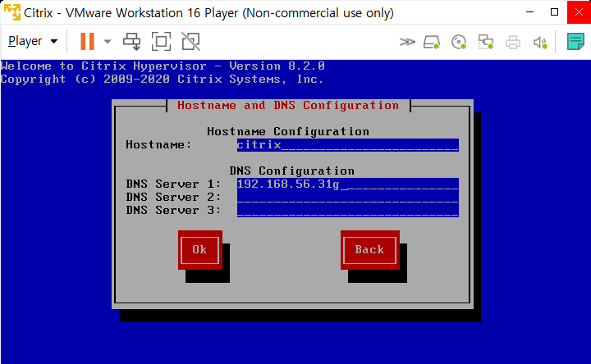Screen dimensions: 591x364
Task: Close the VMware Player window
Action: pyautogui.click(x=579, y=12)
